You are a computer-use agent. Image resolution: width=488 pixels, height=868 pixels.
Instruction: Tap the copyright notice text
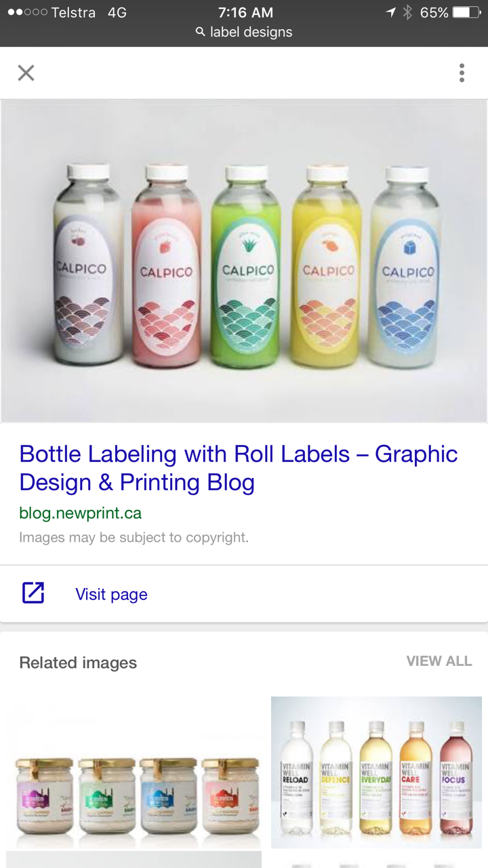point(134,538)
